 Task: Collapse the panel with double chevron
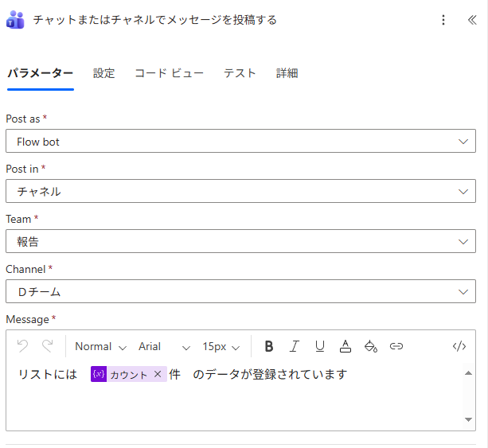click(471, 20)
